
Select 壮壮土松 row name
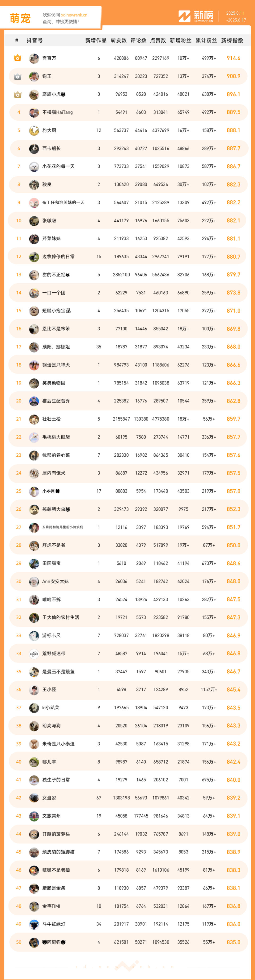(51, 419)
